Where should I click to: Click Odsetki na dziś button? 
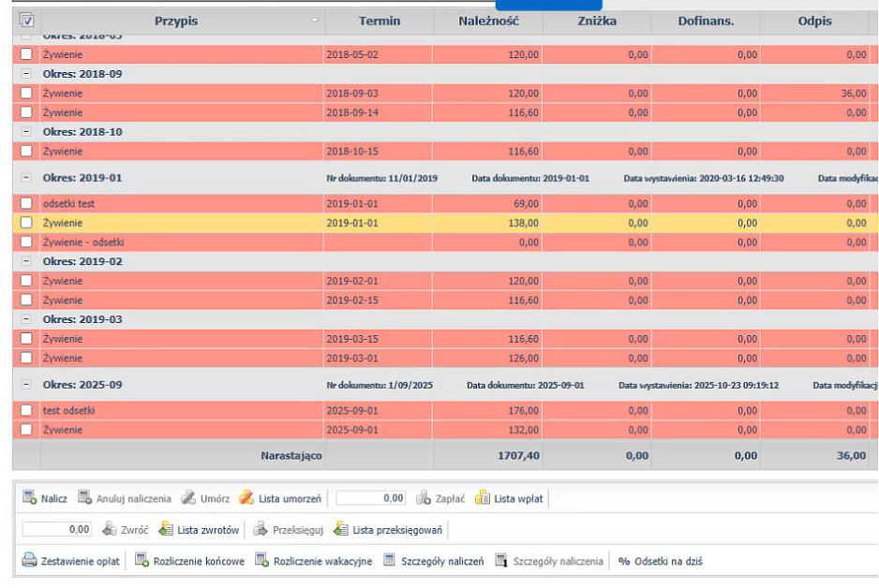[661, 562]
